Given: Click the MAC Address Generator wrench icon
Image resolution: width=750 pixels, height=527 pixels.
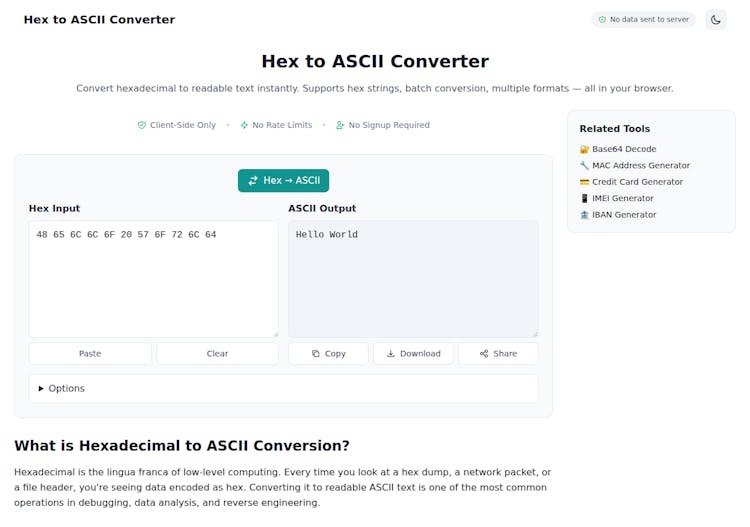Looking at the screenshot, I should (x=584, y=166).
